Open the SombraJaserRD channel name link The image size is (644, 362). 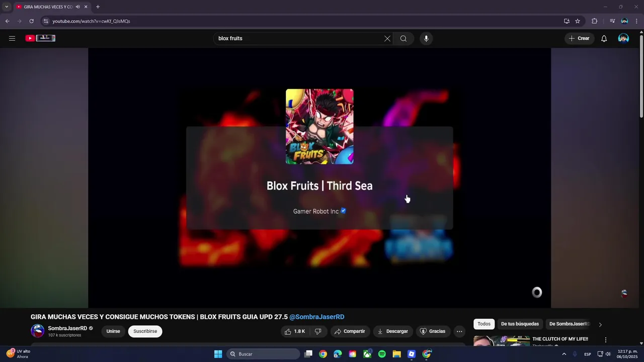coord(67,328)
